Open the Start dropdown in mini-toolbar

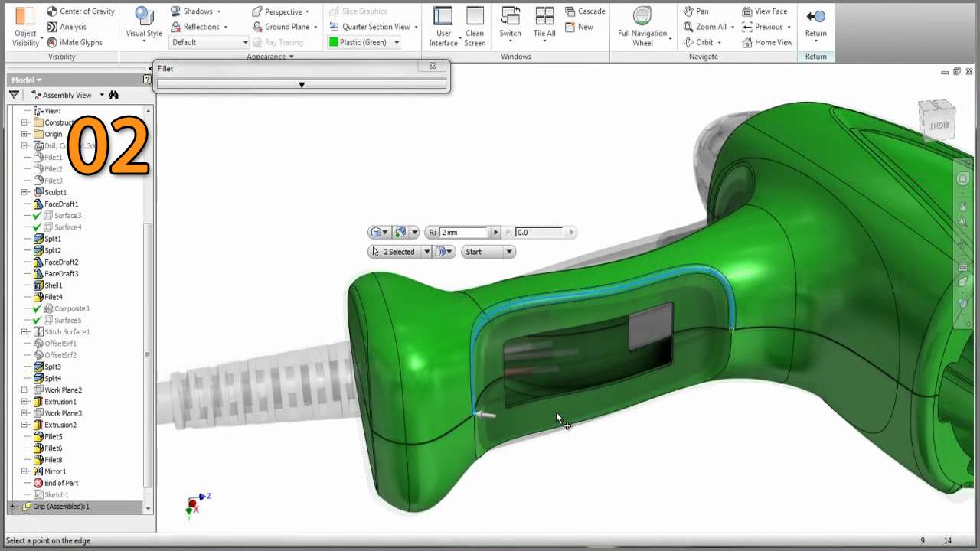click(508, 252)
